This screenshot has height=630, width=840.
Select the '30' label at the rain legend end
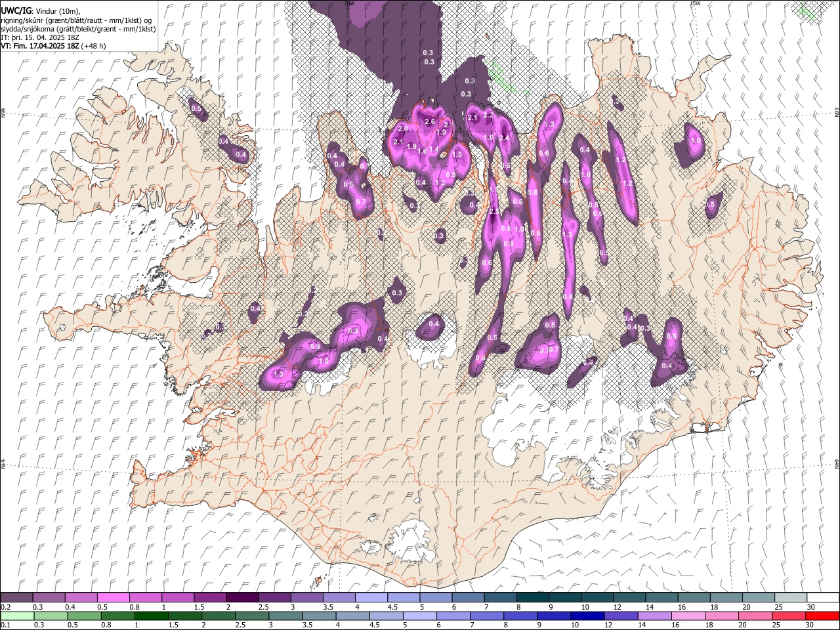811,625
